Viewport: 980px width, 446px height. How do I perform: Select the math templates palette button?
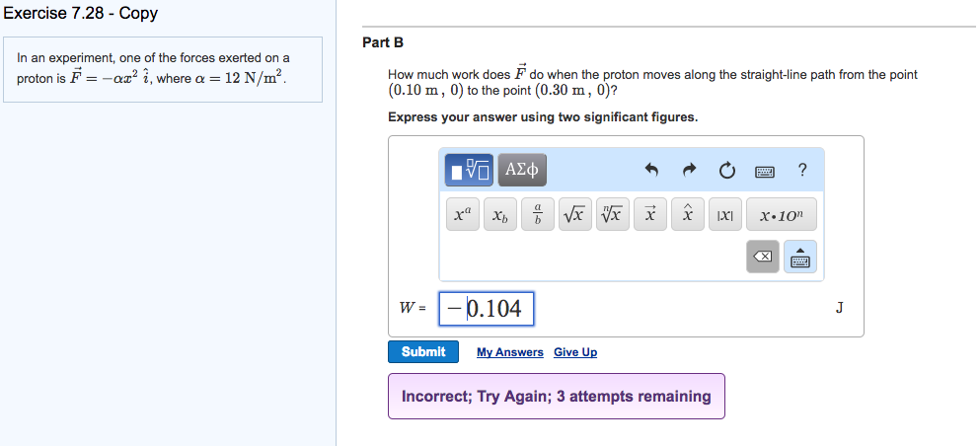point(469,170)
